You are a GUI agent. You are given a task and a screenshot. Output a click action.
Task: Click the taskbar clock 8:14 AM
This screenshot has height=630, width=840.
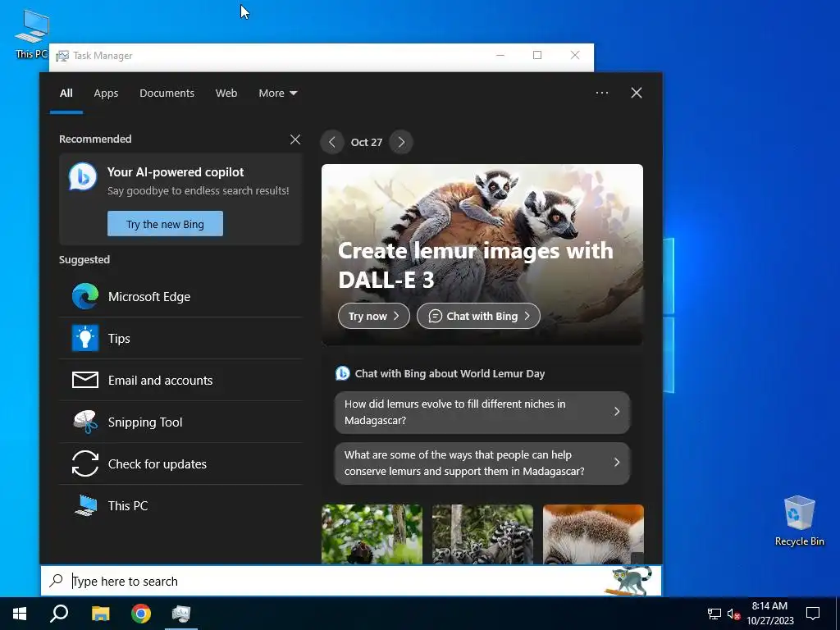tap(769, 614)
